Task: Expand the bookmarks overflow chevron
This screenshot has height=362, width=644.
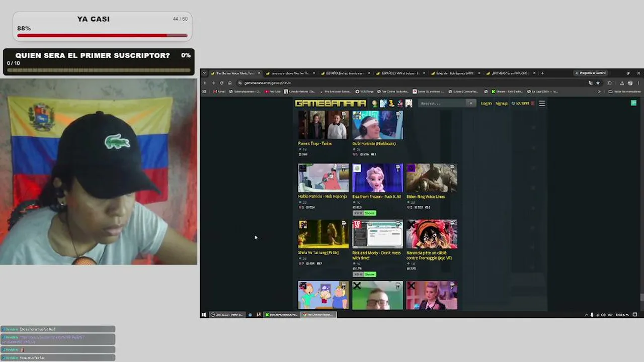Action: (599, 92)
